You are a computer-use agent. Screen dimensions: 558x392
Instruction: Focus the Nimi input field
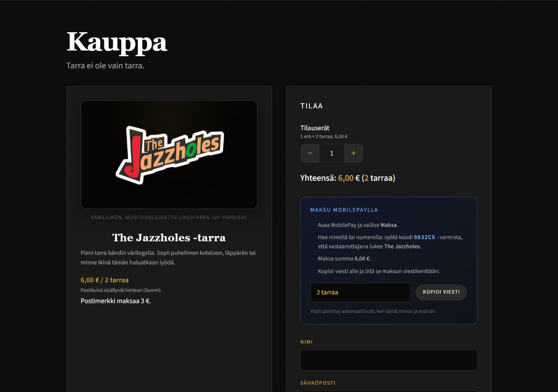coord(389,360)
